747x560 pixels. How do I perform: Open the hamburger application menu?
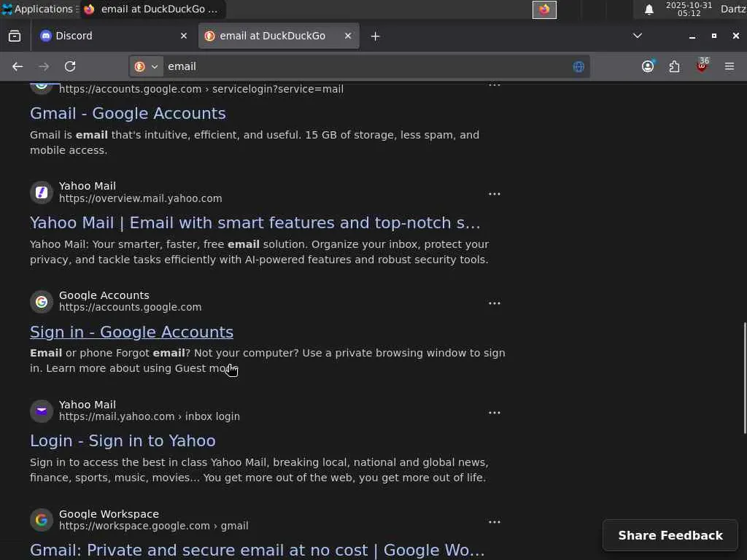pos(729,66)
